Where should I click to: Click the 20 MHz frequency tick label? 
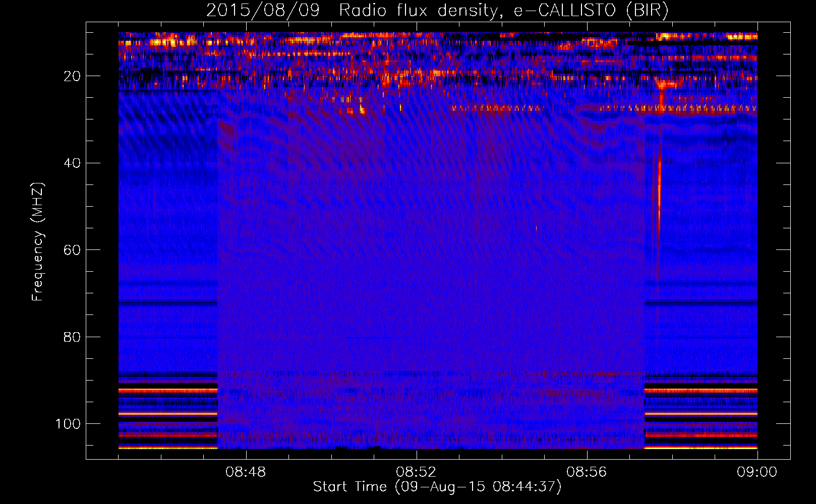tap(72, 76)
